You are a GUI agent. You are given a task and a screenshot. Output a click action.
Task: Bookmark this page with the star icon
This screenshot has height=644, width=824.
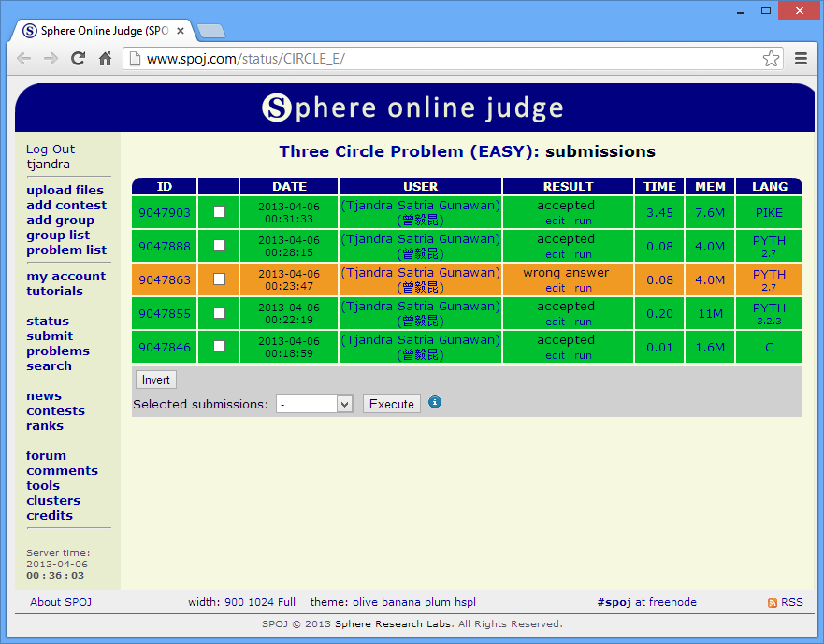coord(771,58)
